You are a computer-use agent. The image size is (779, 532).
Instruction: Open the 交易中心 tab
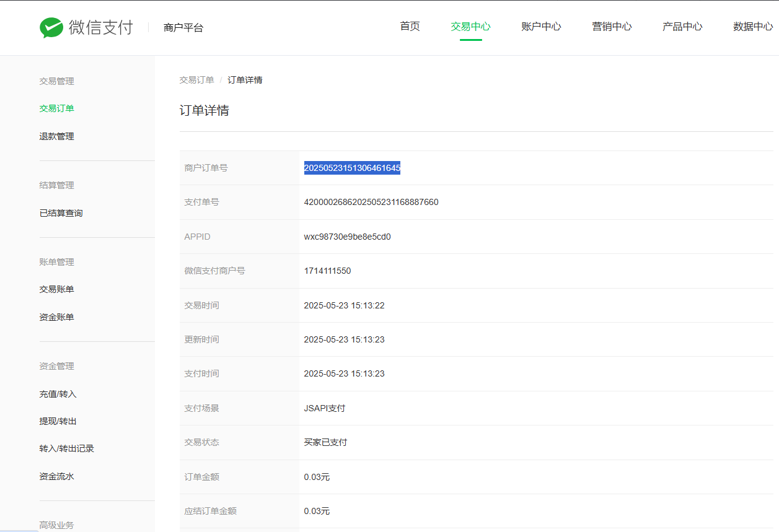(470, 26)
